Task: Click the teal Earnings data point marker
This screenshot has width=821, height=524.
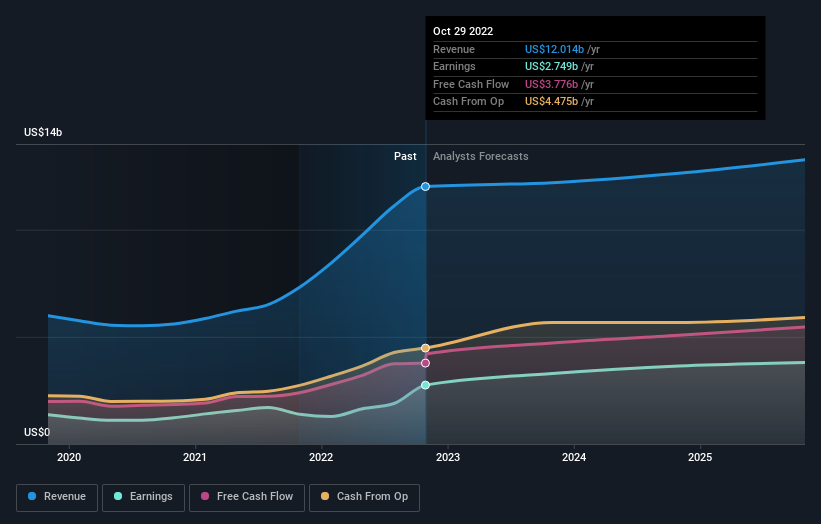Action: (426, 385)
